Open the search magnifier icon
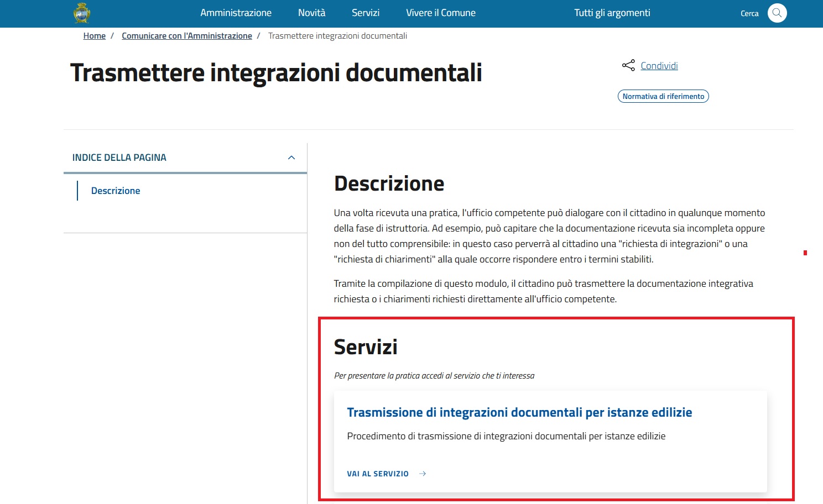The width and height of the screenshot is (823, 504). (777, 13)
